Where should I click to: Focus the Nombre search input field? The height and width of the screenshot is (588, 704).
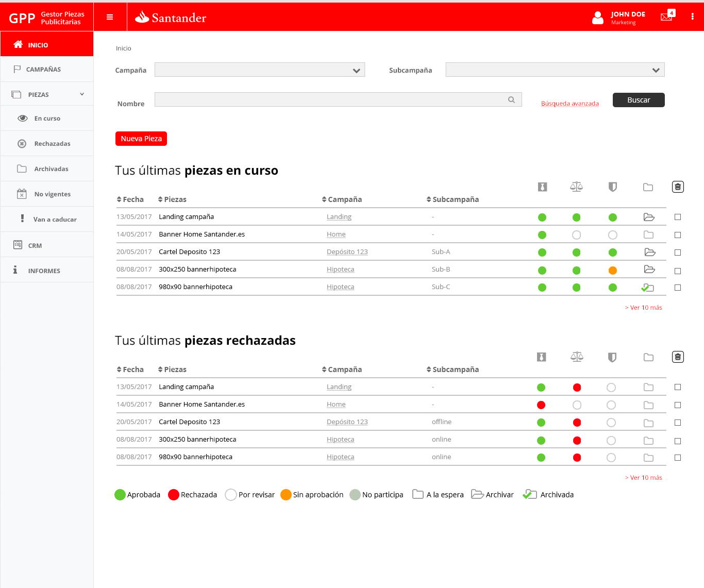(x=338, y=99)
